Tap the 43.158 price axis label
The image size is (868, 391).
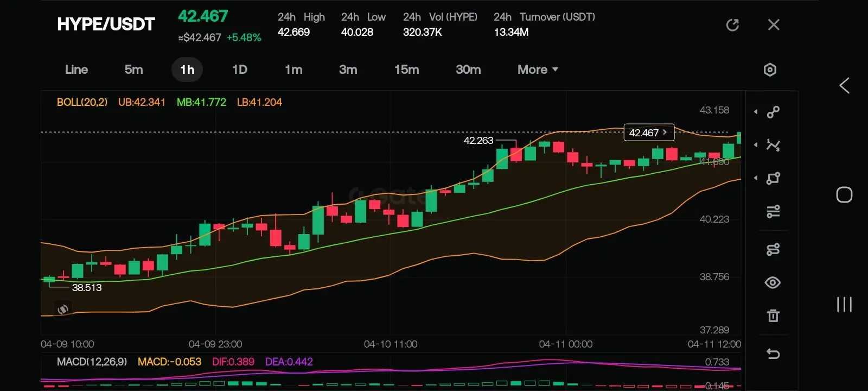tap(714, 110)
